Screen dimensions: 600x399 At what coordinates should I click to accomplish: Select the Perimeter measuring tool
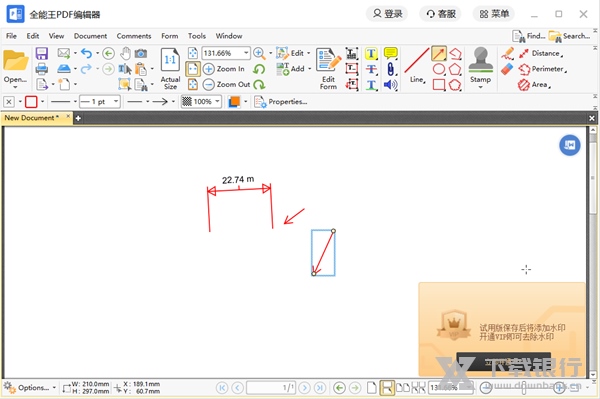click(543, 69)
